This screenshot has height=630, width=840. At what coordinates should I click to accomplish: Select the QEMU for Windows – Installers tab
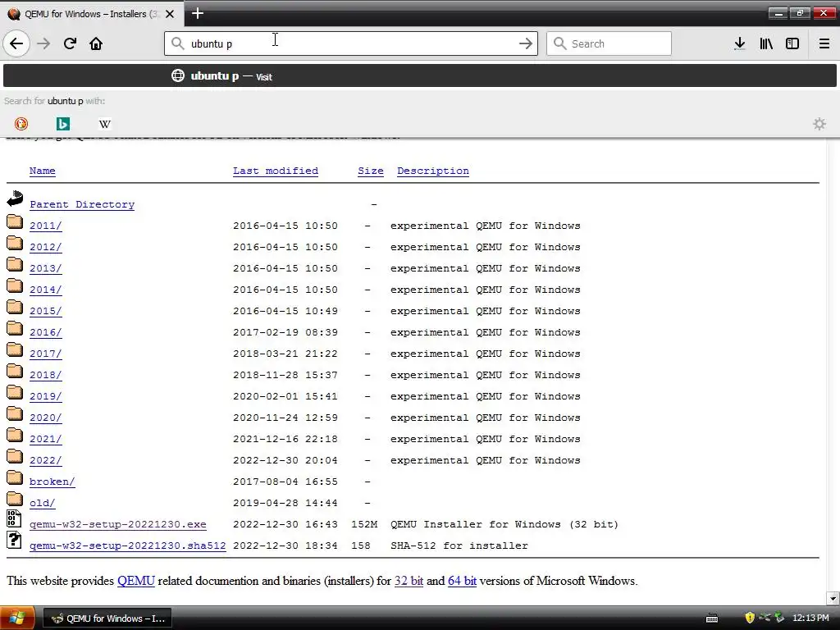[x=92, y=14]
